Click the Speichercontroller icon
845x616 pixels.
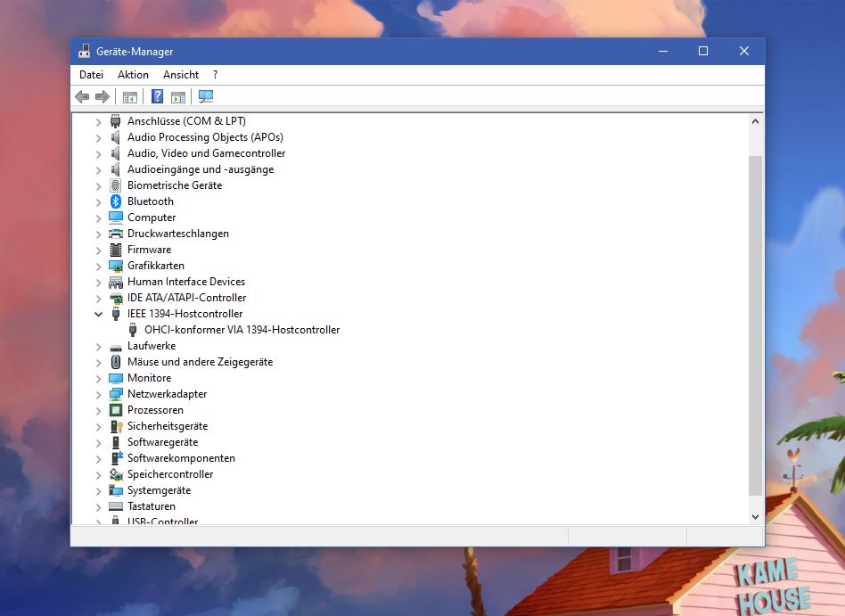point(115,474)
